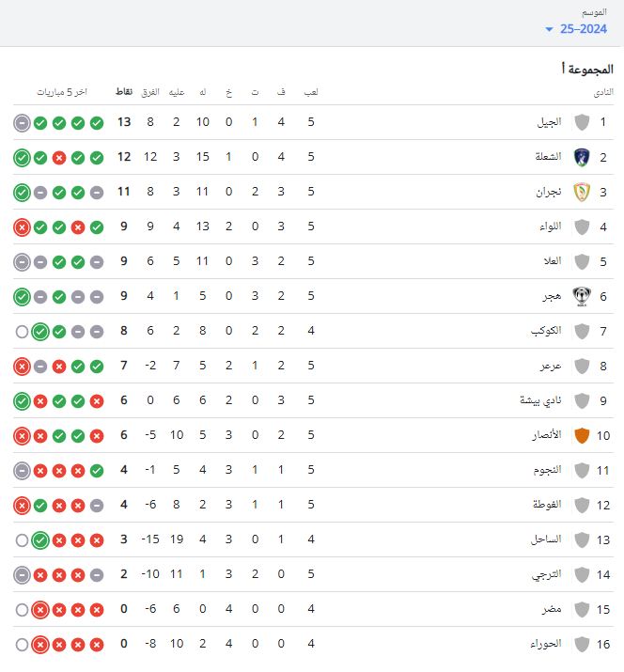This screenshot has height=672, width=624.
Task: Click the نقاط column header
Action: coord(123,92)
